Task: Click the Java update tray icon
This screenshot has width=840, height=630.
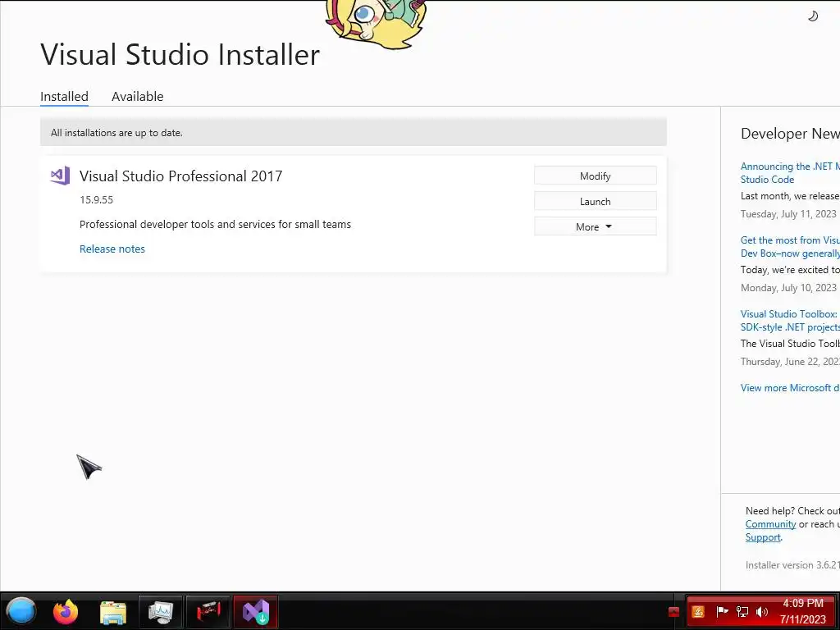Action: [x=698, y=612]
